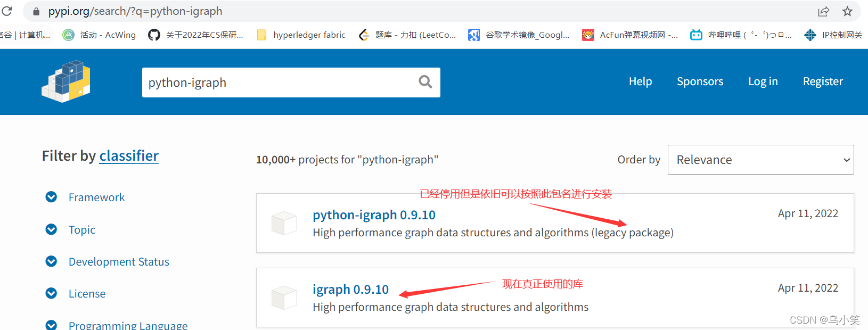
Task: Share this page via the address bar icon
Action: click(823, 11)
